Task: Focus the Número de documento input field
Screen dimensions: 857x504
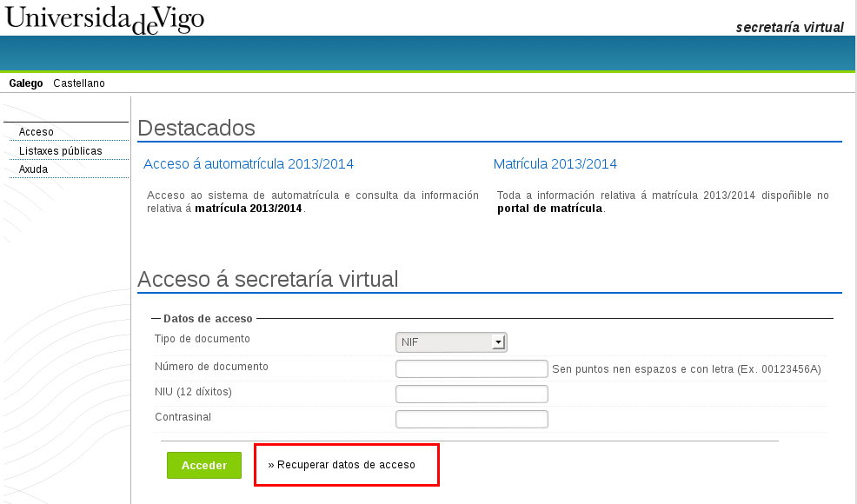Action: tap(471, 368)
